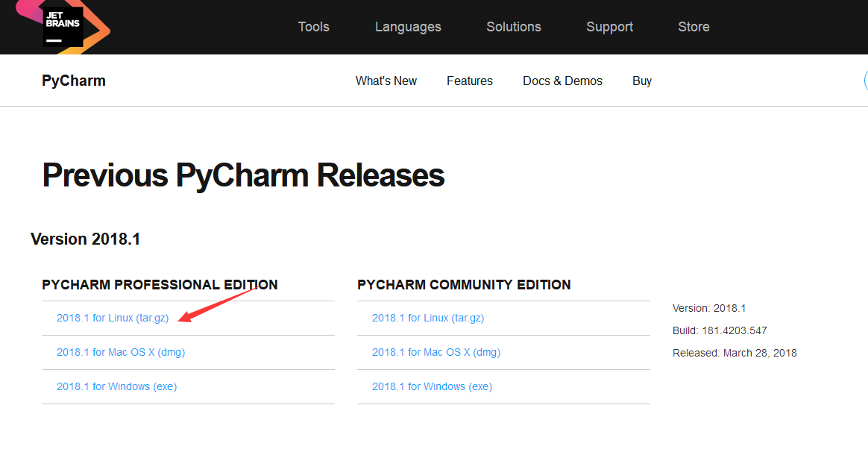Download Community 2018.1 for Linux tar.gz
The image size is (868, 452).
[x=428, y=317]
